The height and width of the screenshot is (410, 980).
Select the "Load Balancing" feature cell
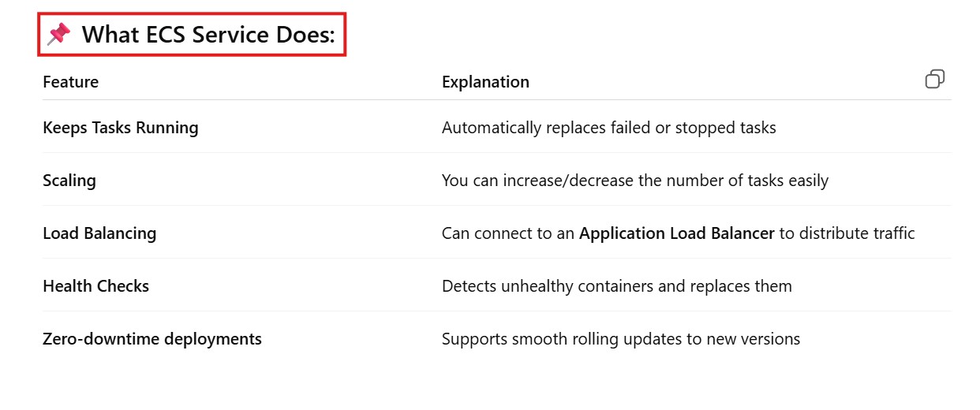click(x=99, y=233)
